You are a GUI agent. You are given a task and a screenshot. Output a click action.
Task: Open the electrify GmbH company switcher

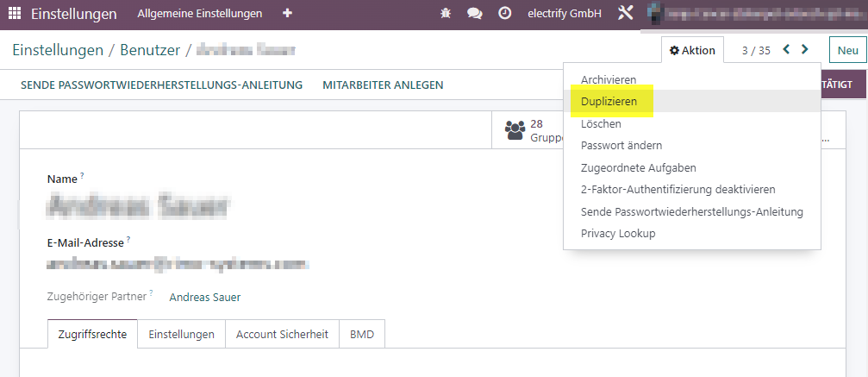pos(565,13)
